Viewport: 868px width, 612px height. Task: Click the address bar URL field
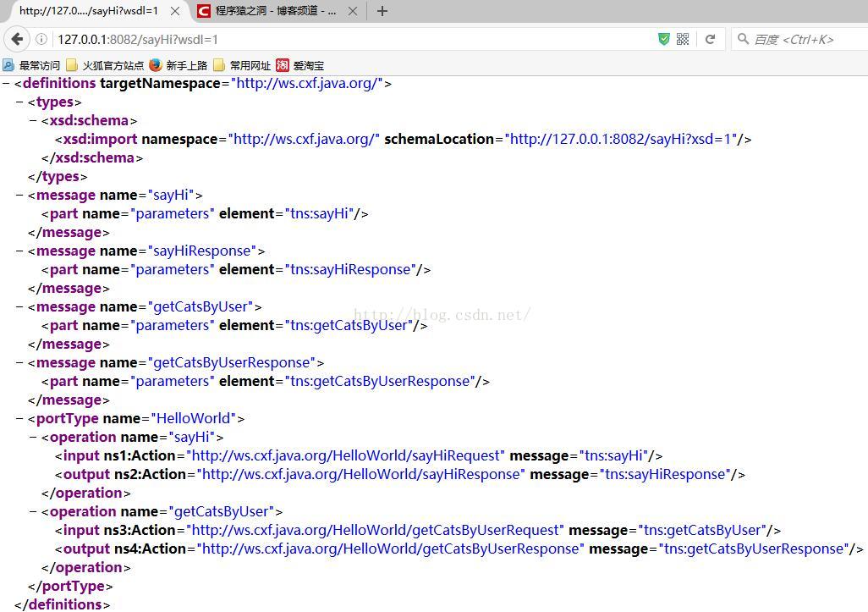pyautogui.click(x=354, y=39)
